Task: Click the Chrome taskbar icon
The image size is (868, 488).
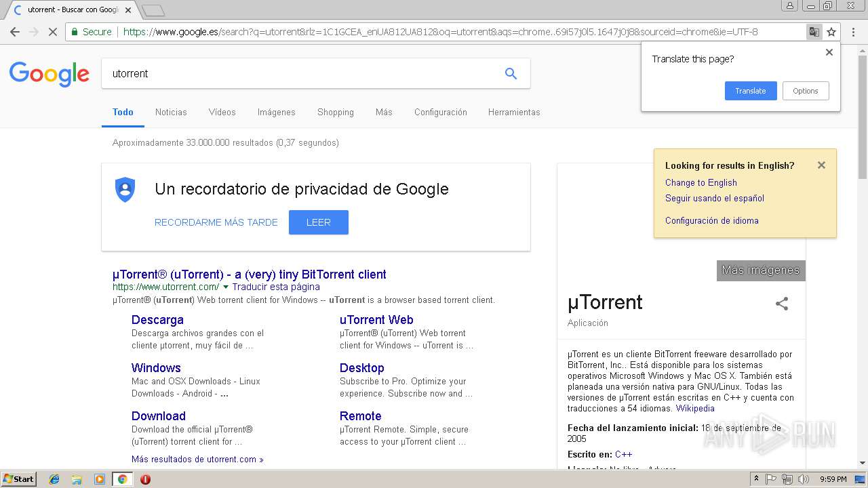Action: [122, 479]
